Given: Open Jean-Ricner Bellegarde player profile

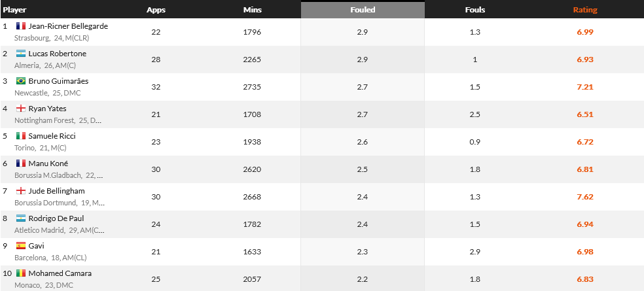Looking at the screenshot, I should coord(68,26).
